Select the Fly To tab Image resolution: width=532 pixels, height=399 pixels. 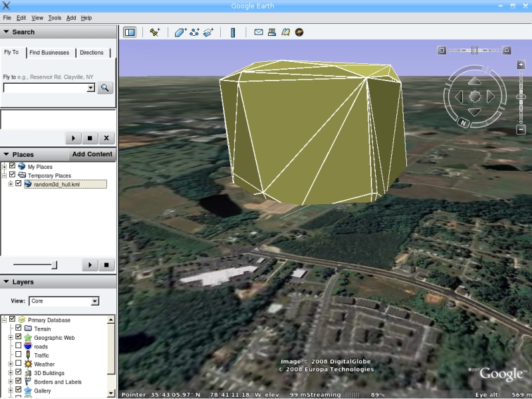coord(11,53)
